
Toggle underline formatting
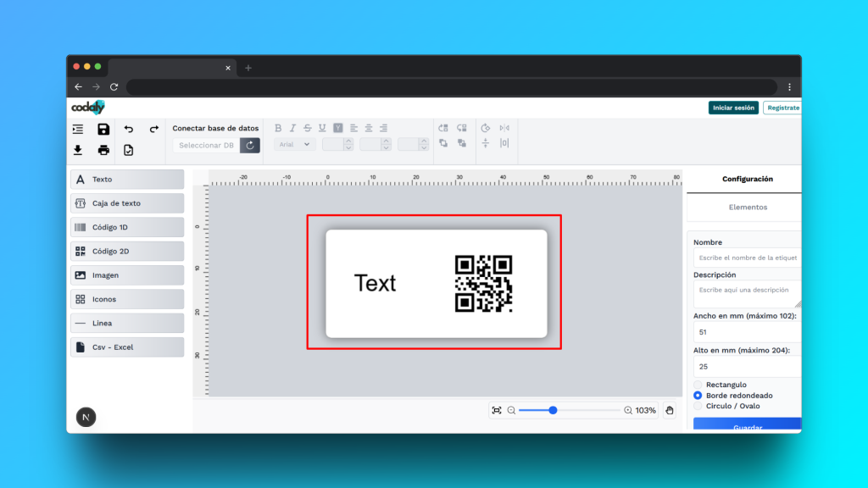click(322, 128)
